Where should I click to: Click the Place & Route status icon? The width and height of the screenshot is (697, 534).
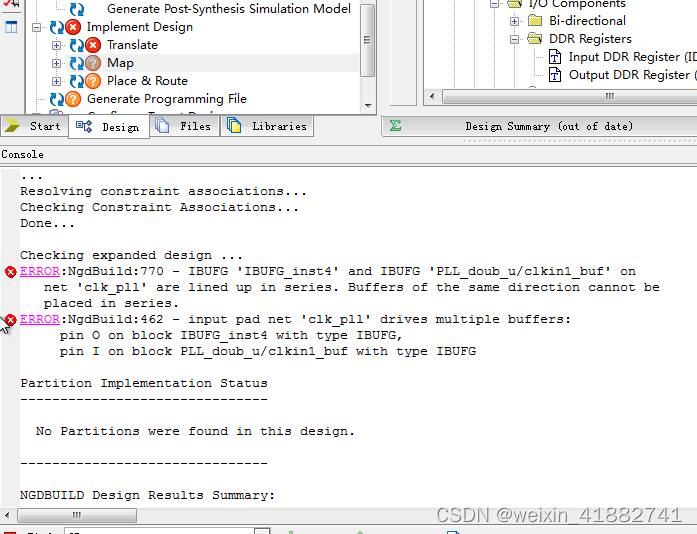tap(93, 81)
